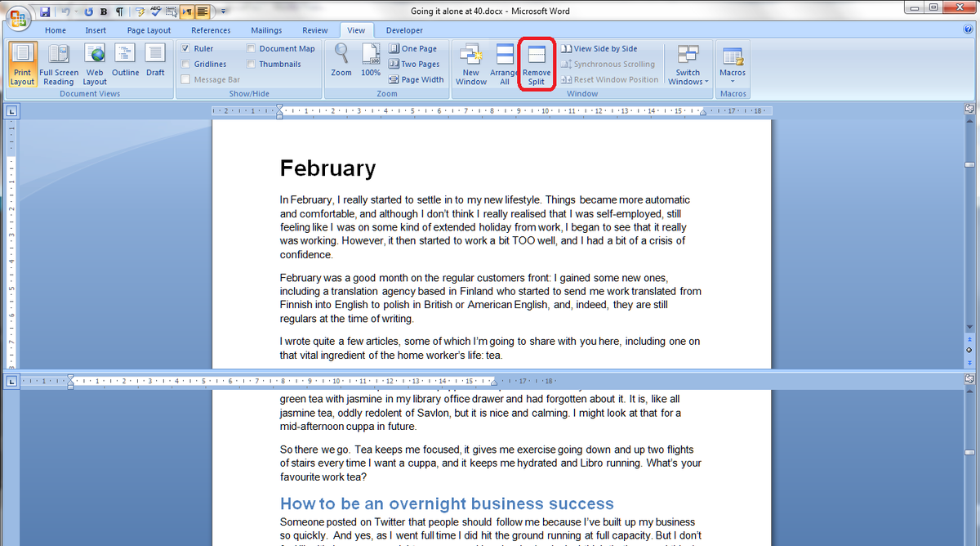The height and width of the screenshot is (546, 980).
Task: Show One Page zoom
Action: pos(413,49)
